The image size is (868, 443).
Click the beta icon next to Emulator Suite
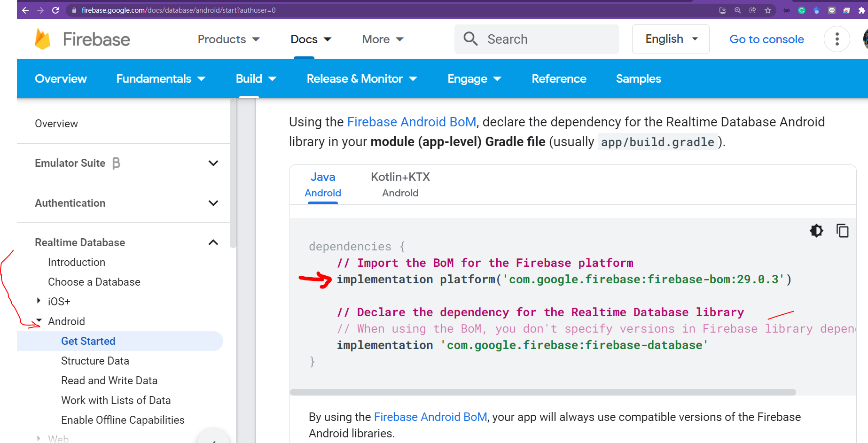click(x=116, y=163)
